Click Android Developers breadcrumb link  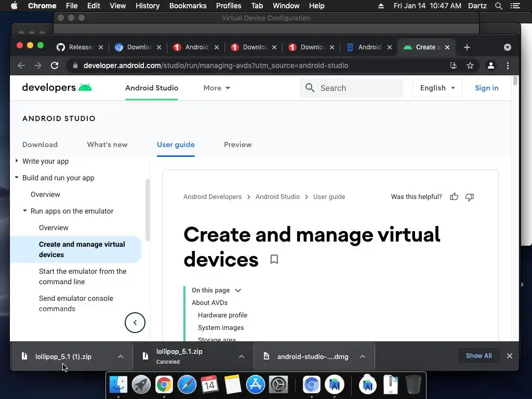click(x=212, y=197)
